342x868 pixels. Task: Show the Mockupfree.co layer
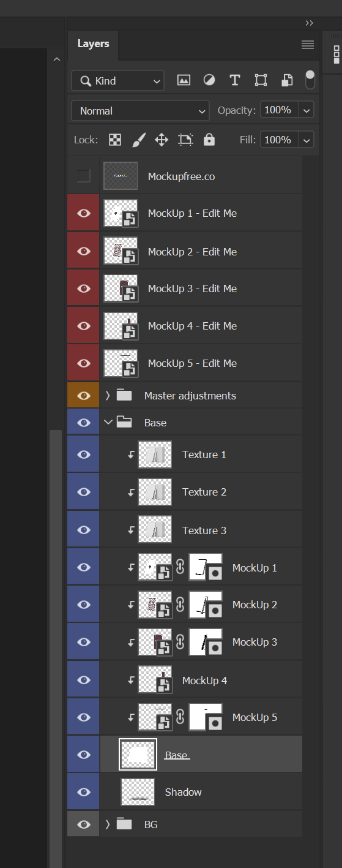[84, 176]
